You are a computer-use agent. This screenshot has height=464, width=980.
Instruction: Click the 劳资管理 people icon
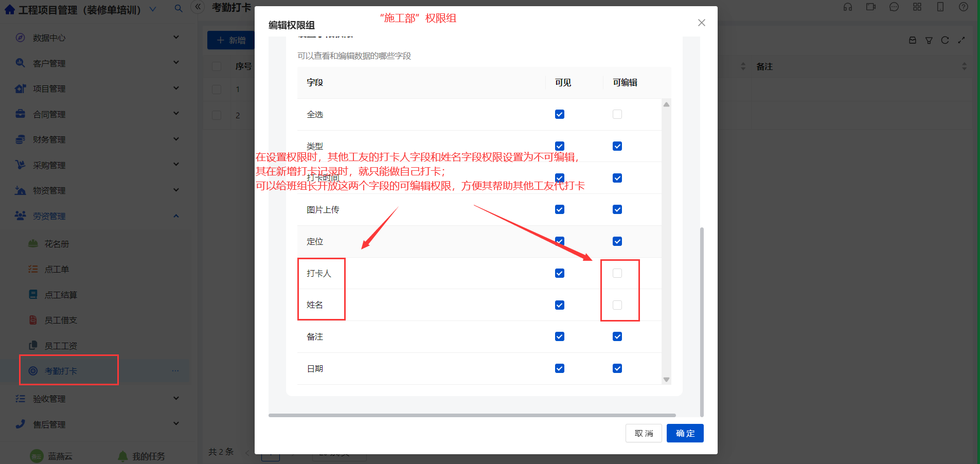coord(20,216)
